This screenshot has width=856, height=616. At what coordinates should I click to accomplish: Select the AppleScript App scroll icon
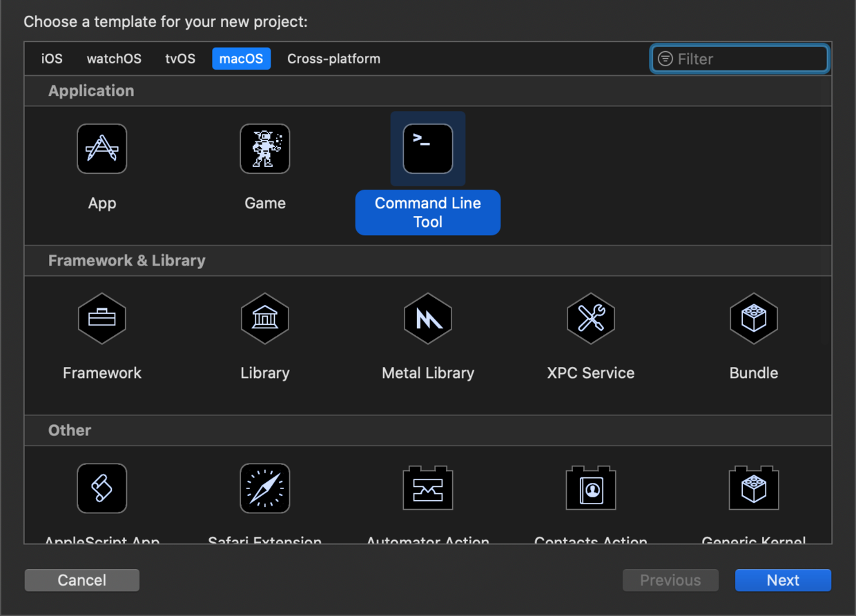pos(102,488)
